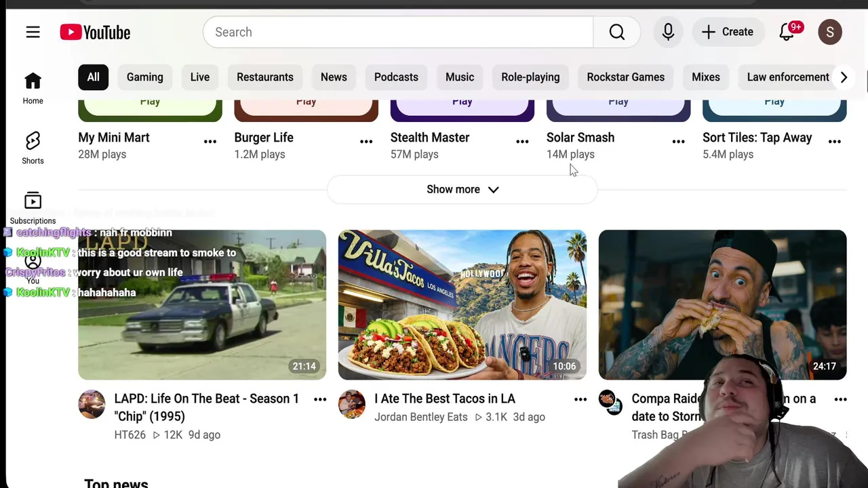The image size is (868, 488).
Task: Click into the Search field
Action: (398, 32)
